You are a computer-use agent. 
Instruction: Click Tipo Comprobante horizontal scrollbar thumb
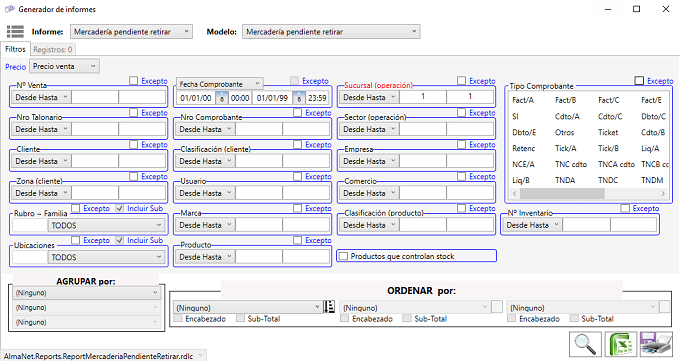coord(562,194)
